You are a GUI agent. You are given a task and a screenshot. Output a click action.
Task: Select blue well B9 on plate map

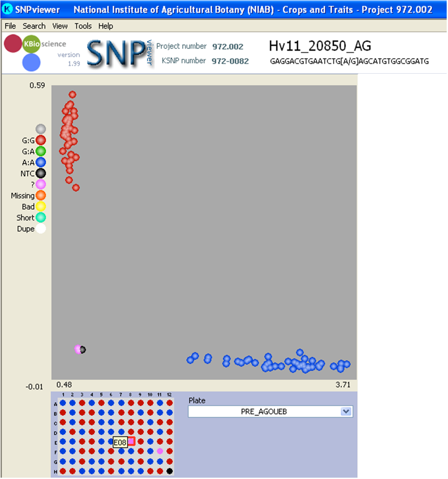coord(141,412)
